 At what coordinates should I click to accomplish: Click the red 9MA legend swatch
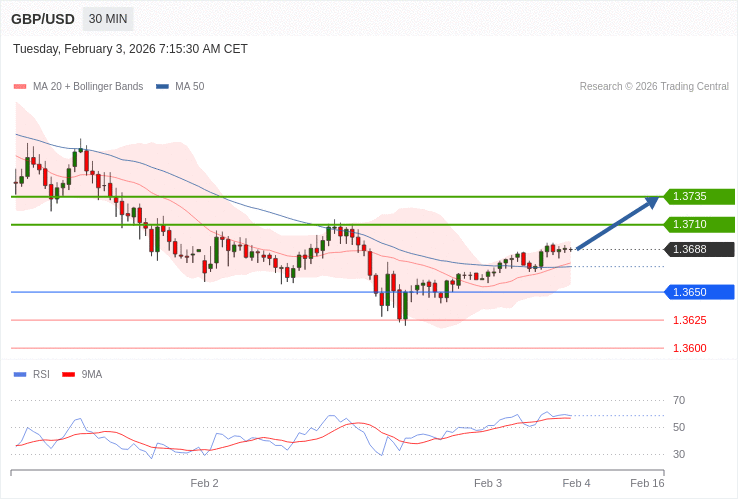tap(69, 375)
